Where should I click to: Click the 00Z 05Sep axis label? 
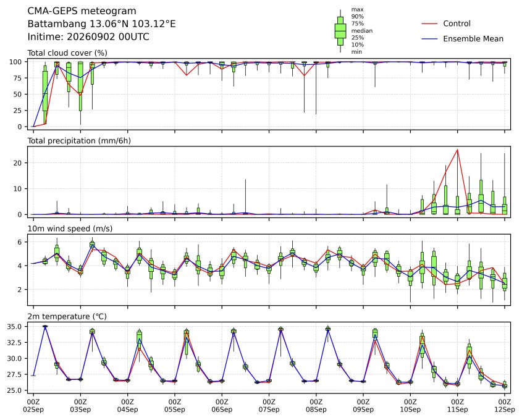click(x=175, y=405)
